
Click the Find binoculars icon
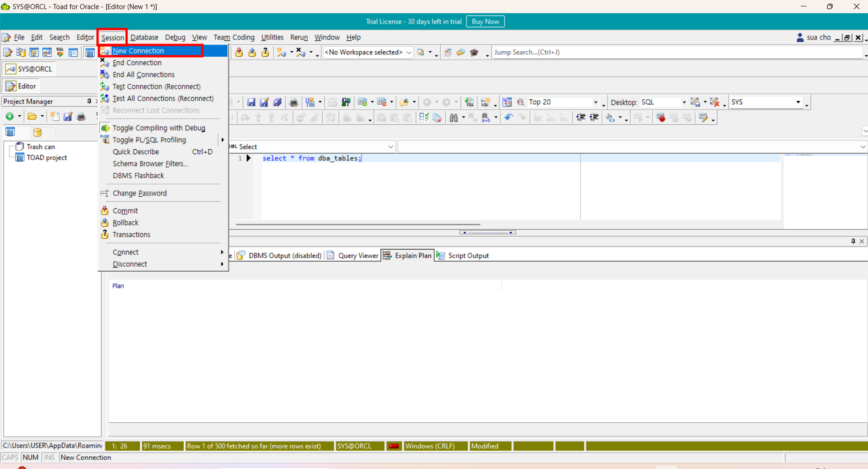tap(453, 118)
